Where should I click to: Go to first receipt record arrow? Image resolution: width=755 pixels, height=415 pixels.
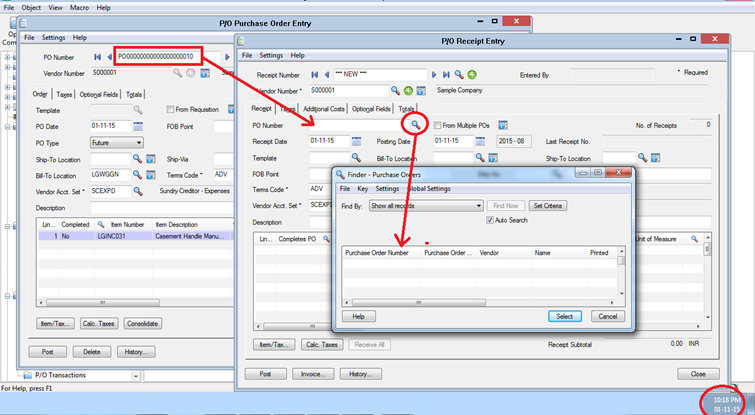click(314, 74)
